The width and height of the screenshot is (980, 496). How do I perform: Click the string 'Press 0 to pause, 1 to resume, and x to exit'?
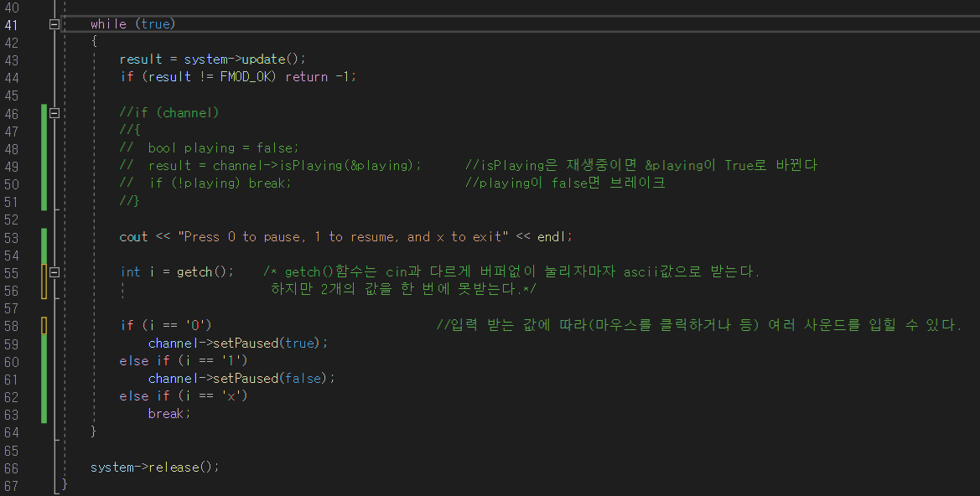point(343,237)
